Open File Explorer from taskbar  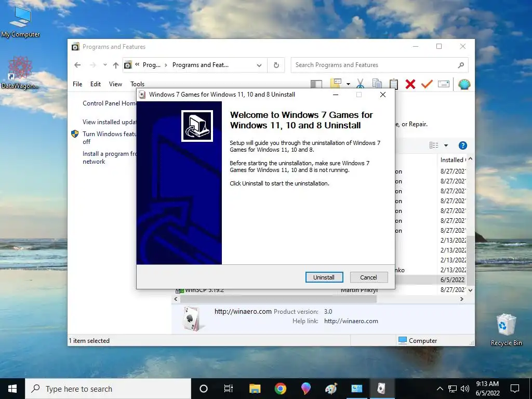pyautogui.click(x=255, y=389)
